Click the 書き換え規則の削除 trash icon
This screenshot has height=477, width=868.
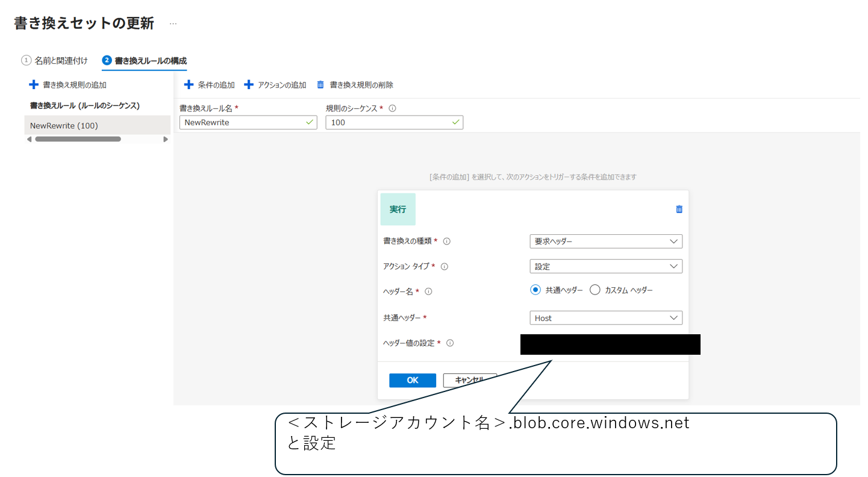(x=320, y=84)
